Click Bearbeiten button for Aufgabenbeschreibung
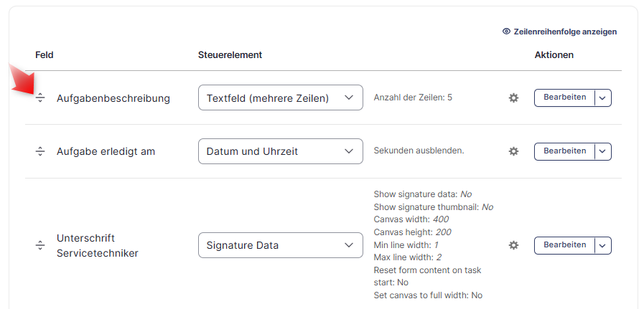 (x=564, y=98)
